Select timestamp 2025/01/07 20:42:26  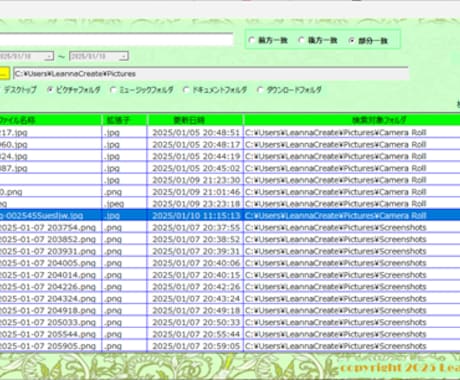click(x=196, y=287)
